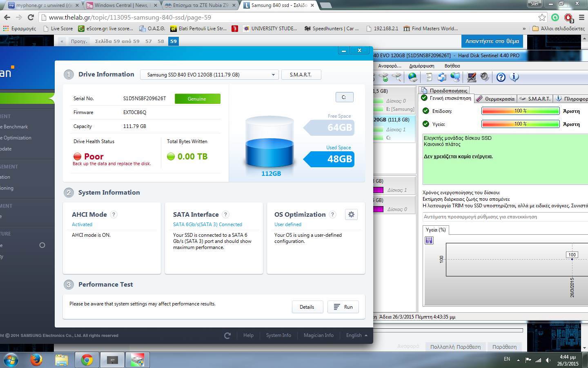588x368 pixels.
Task: Bookmark this page with the star icon
Action: click(542, 17)
